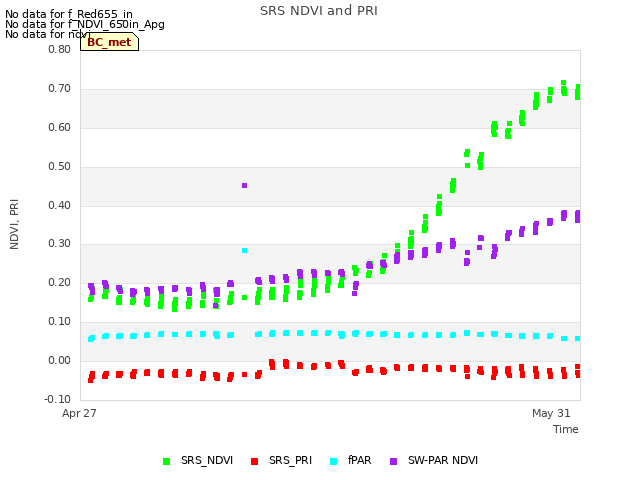Click the chart title SRS NDVI and PRI
640x480 pixels.
(319, 11)
